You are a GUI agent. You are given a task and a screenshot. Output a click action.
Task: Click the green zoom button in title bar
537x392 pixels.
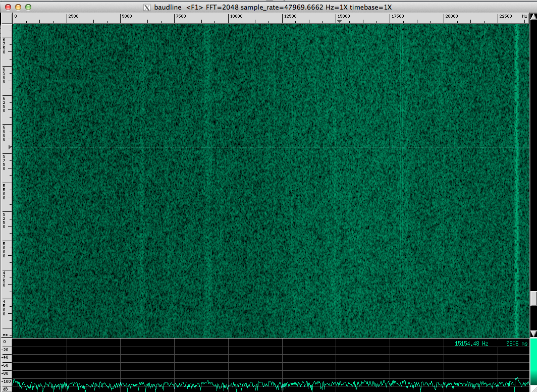28,7
